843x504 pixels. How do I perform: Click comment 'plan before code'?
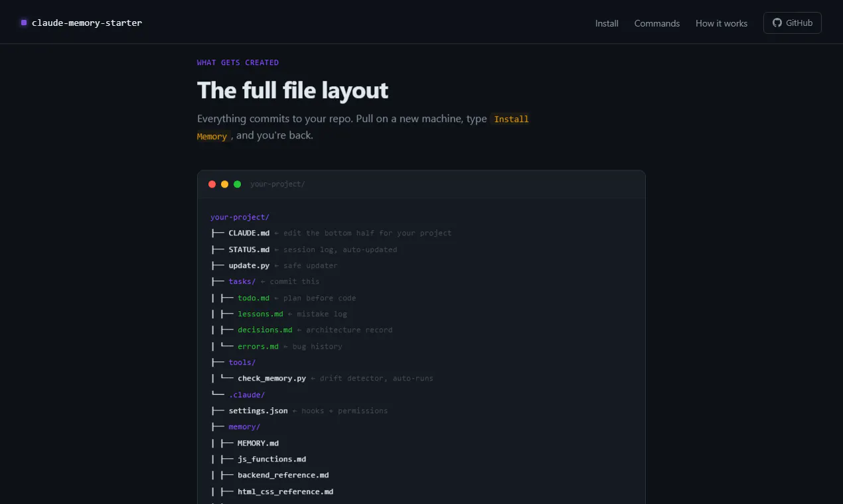(x=320, y=298)
